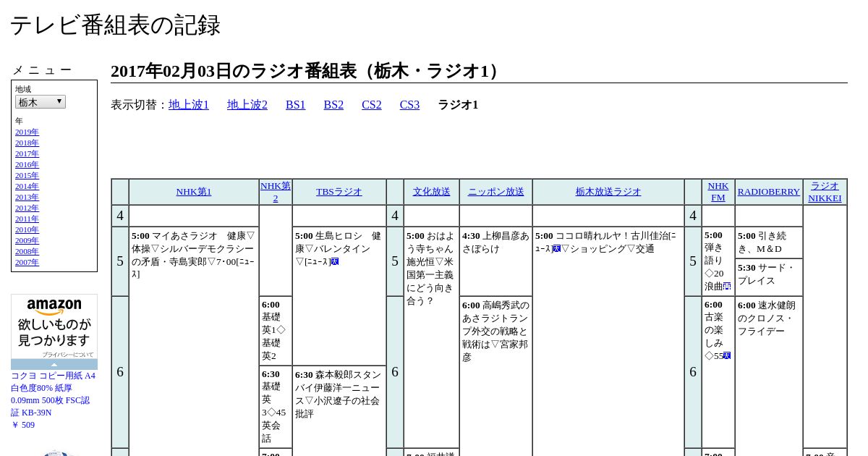Open the 2014年 year link
Image resolution: width=868 pixels, height=456 pixels.
tap(27, 186)
